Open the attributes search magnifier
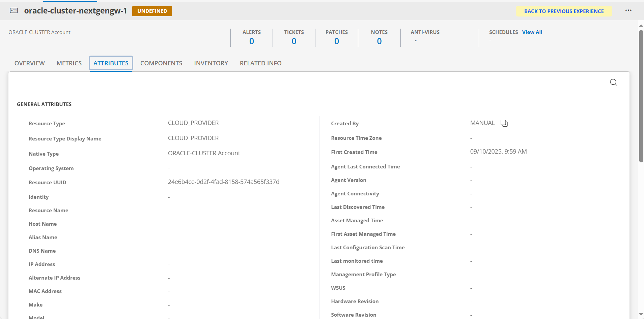 pyautogui.click(x=614, y=83)
